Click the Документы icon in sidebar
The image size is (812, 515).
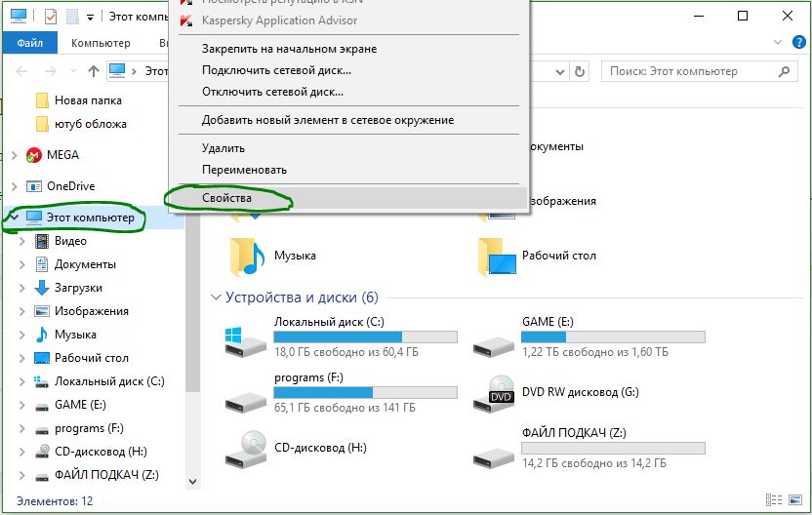tap(41, 264)
